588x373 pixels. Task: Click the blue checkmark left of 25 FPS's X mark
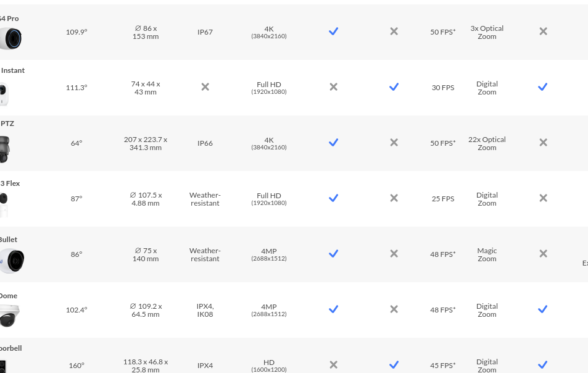tap(333, 198)
